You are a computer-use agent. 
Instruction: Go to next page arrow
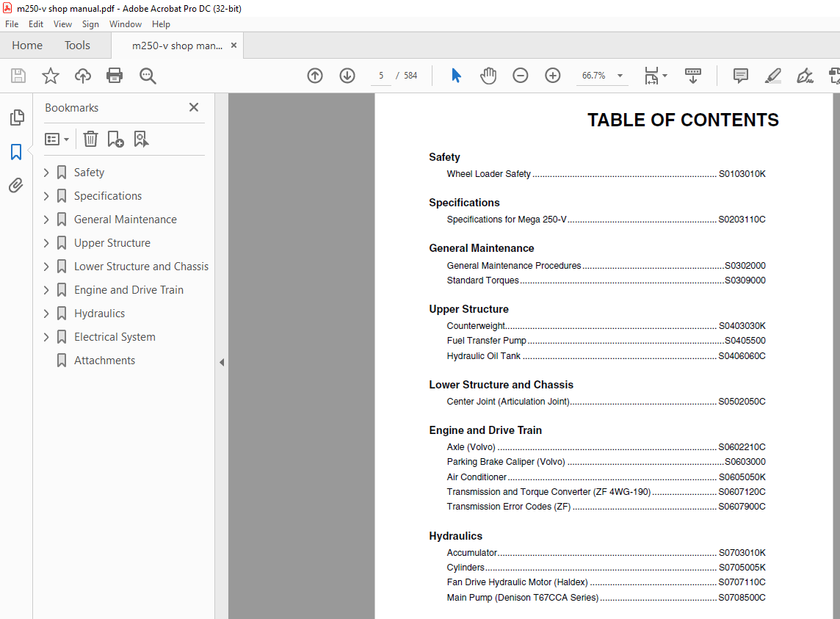click(x=347, y=76)
